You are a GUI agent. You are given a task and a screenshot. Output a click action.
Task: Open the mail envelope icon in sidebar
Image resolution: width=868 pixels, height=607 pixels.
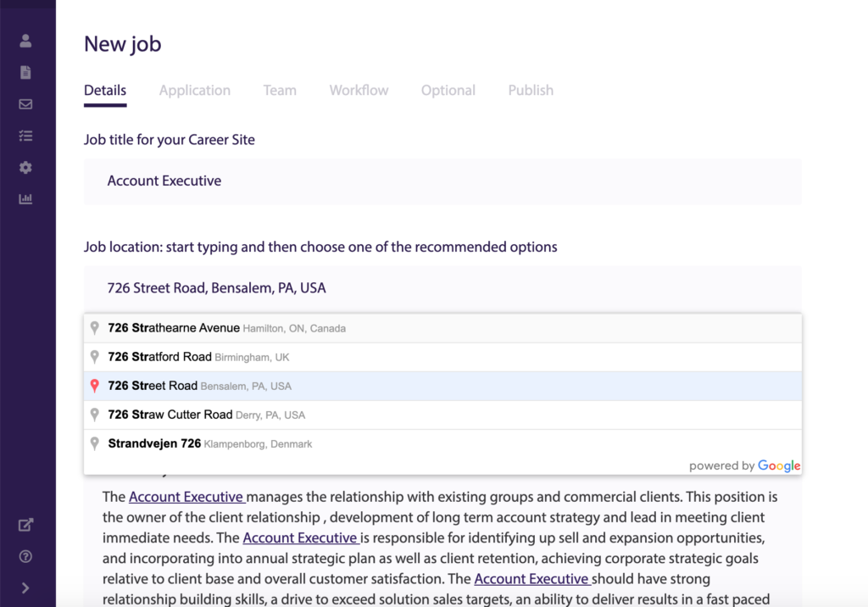25,104
